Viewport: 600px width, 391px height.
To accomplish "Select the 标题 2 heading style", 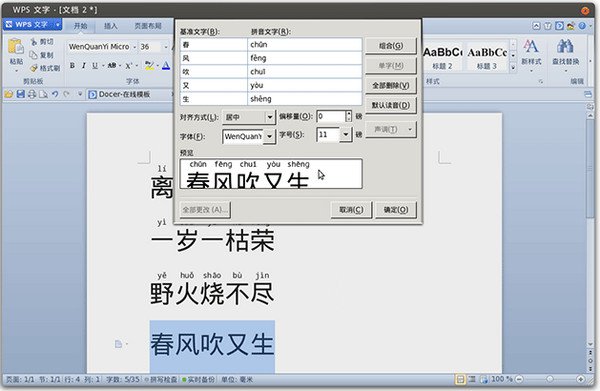I will tap(442, 57).
